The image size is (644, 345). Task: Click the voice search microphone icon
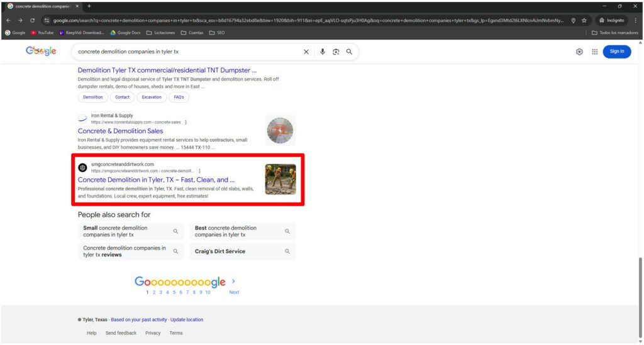[x=323, y=52]
